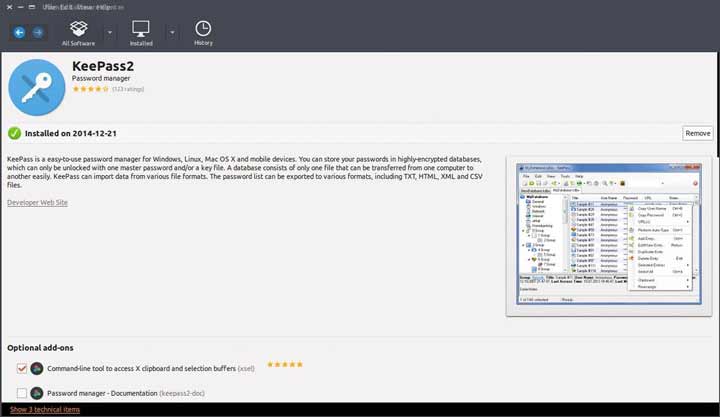The height and width of the screenshot is (417, 720).
Task: Open the Installed section
Action: (x=141, y=33)
